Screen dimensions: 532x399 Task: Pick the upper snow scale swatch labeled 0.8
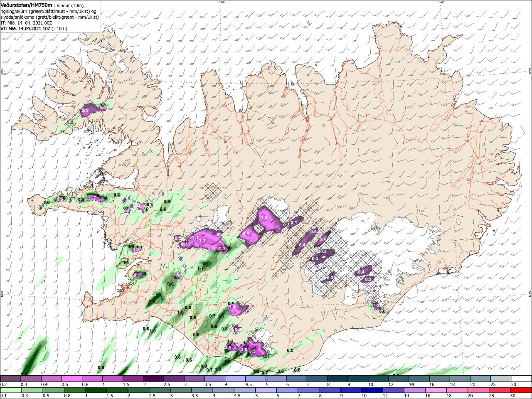coord(92,379)
